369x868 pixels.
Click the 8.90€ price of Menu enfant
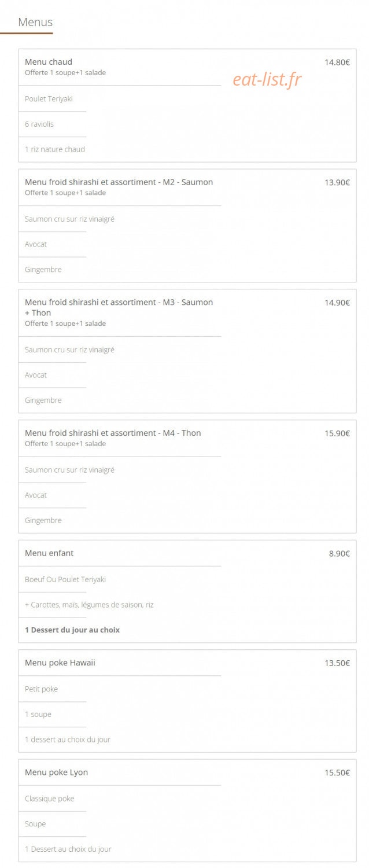340,554
